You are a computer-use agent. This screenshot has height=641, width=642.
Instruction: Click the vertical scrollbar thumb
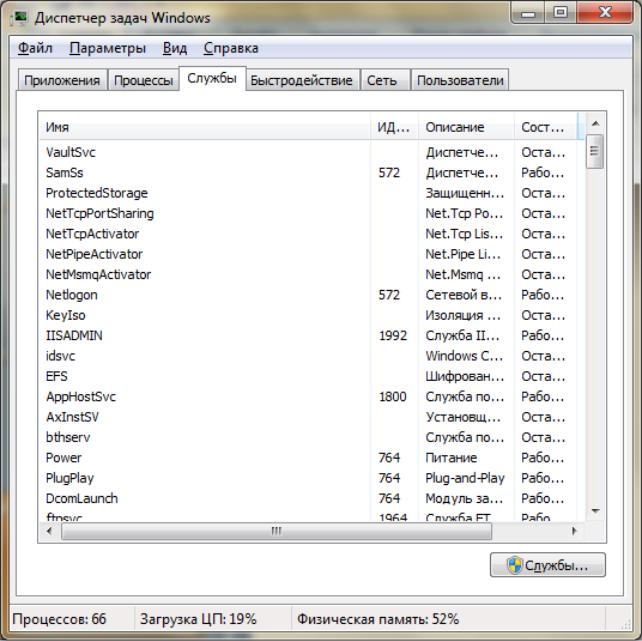(595, 151)
